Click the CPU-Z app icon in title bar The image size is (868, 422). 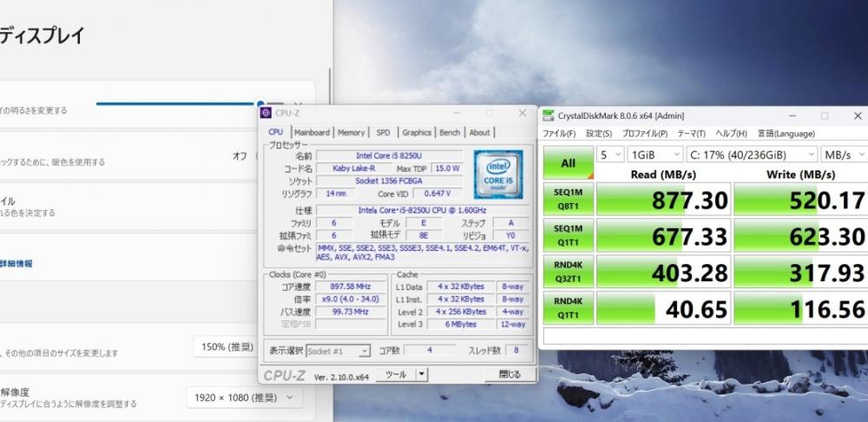click(x=266, y=113)
